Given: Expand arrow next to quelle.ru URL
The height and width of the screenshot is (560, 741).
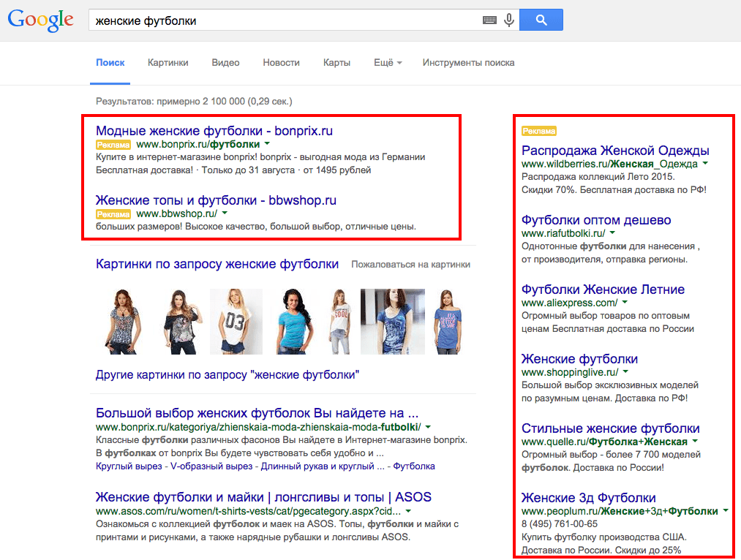Looking at the screenshot, I should click(695, 441).
